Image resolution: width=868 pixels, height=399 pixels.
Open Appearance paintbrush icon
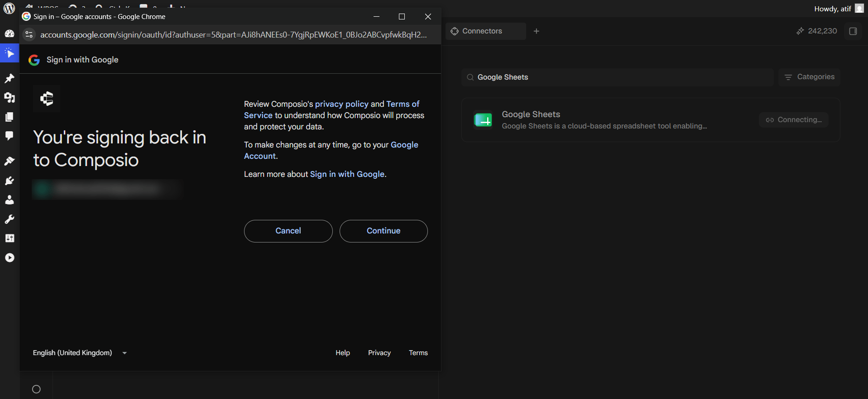(x=10, y=161)
